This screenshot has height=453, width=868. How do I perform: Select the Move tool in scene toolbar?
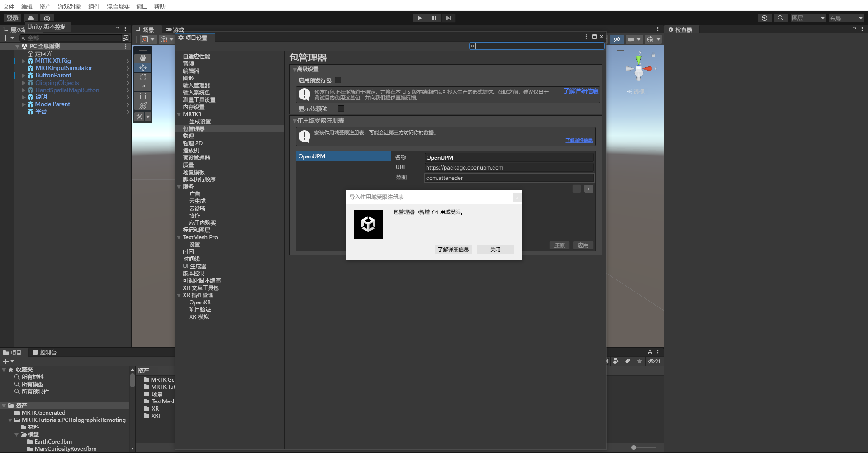coord(142,68)
